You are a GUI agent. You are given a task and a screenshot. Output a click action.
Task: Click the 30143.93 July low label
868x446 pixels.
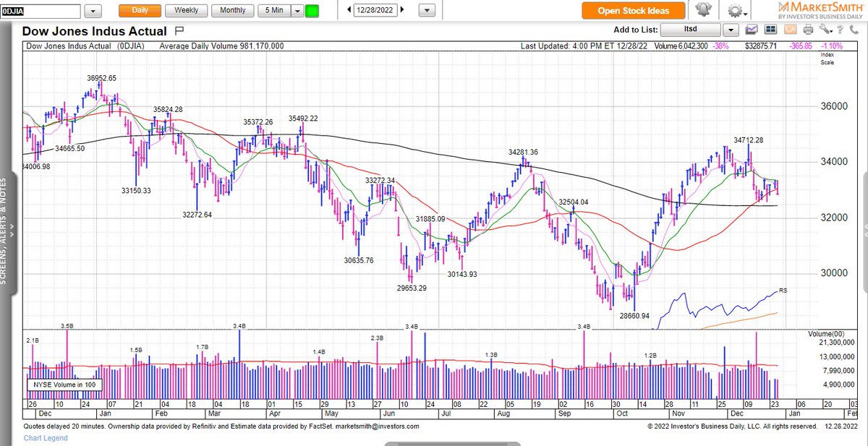(462, 274)
